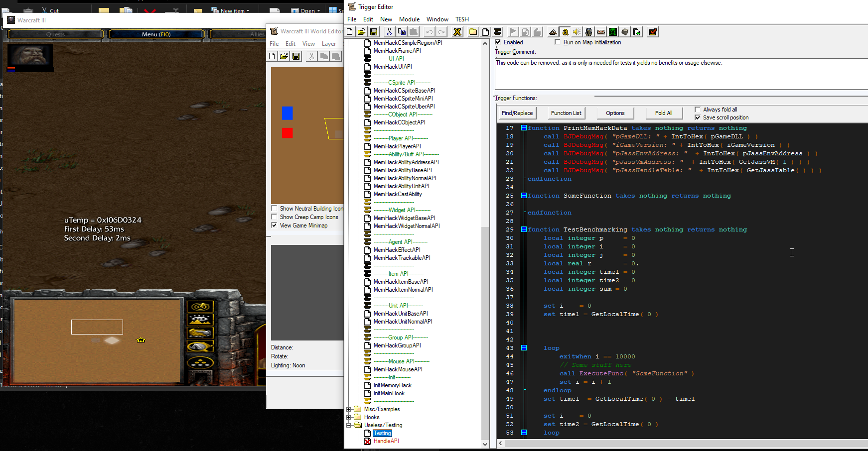Select the Trigger Editor 'a' module icon

pyautogui.click(x=565, y=32)
